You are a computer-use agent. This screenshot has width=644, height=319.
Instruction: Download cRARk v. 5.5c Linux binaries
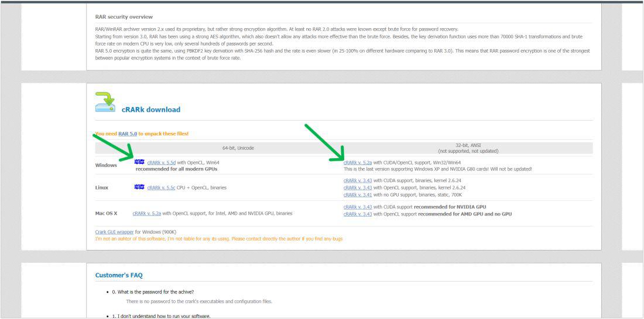[x=161, y=188]
